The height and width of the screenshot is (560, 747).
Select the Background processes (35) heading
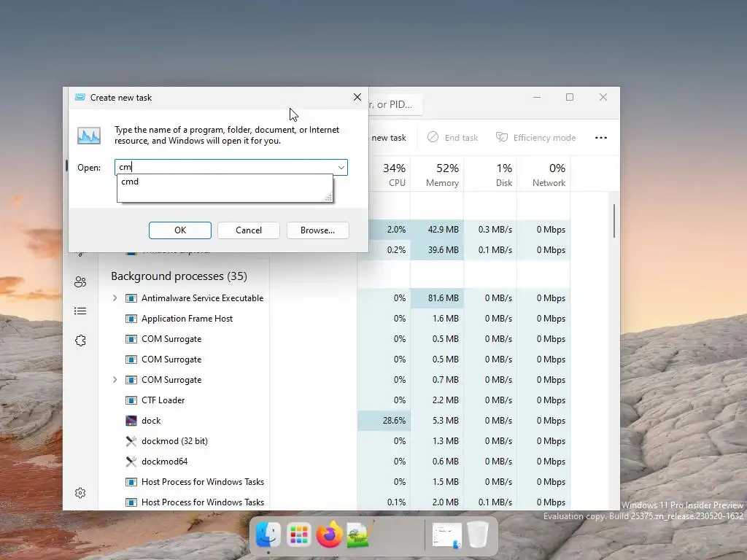click(x=179, y=276)
